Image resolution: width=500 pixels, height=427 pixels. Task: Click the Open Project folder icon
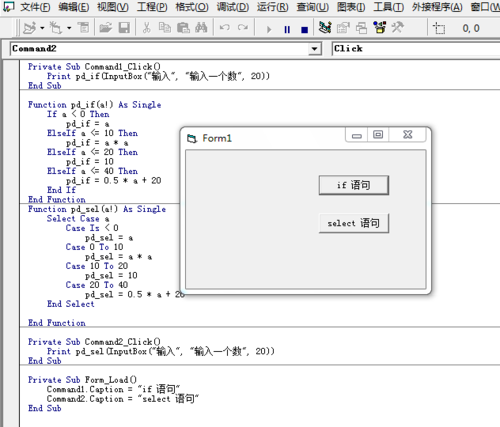[105, 28]
